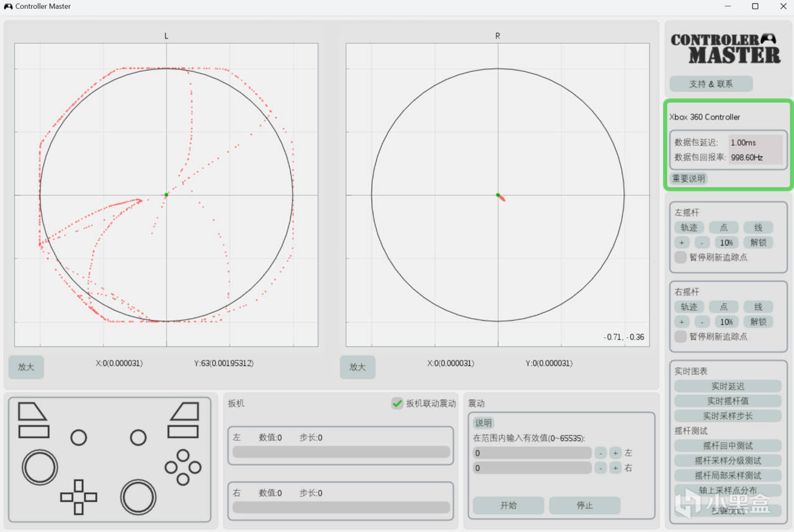Screen dimensions: 794x532
Task: Open the 实时采样步长 chart
Action: coord(728,416)
